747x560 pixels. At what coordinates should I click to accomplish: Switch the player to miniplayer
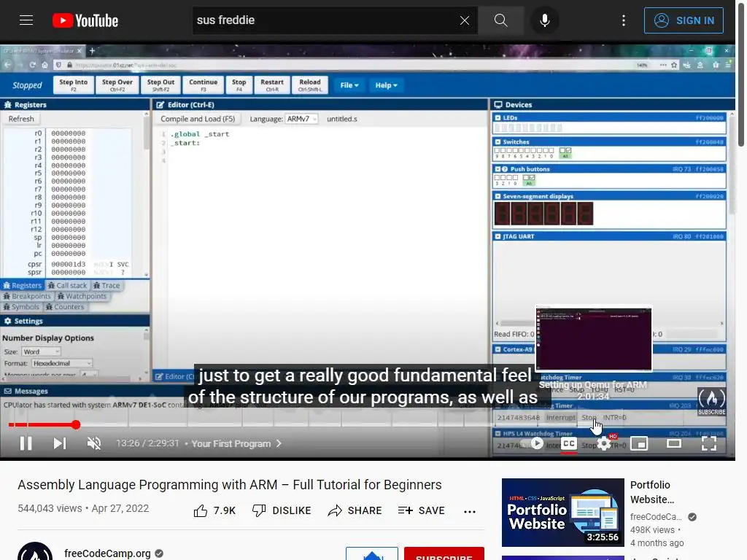(639, 444)
